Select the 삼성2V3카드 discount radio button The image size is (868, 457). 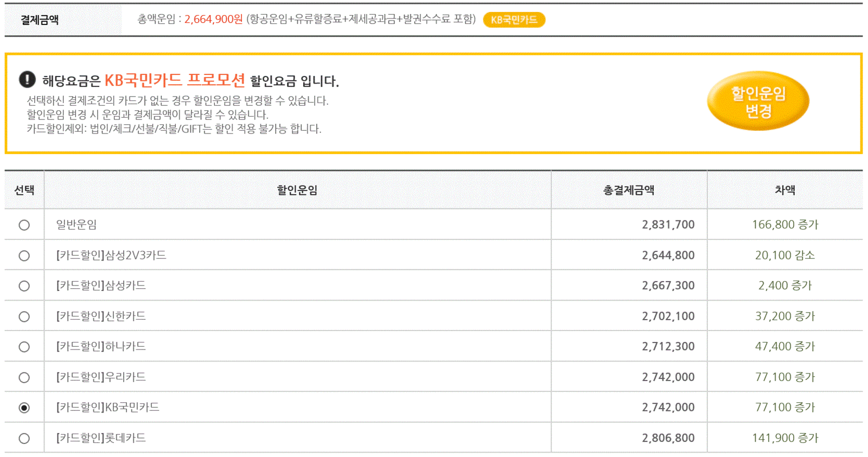point(24,255)
